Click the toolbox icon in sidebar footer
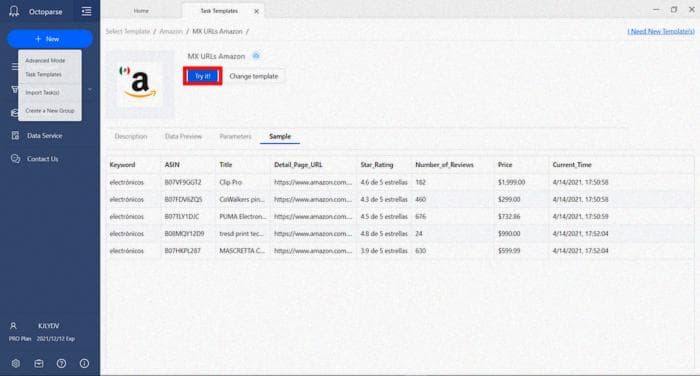700x376 pixels. click(x=39, y=363)
